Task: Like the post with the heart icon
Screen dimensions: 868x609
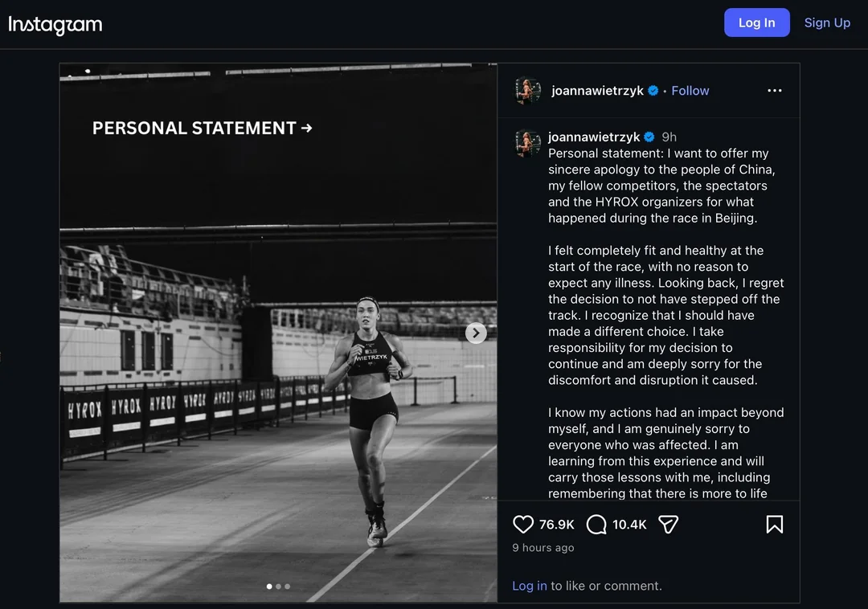Action: 522,524
